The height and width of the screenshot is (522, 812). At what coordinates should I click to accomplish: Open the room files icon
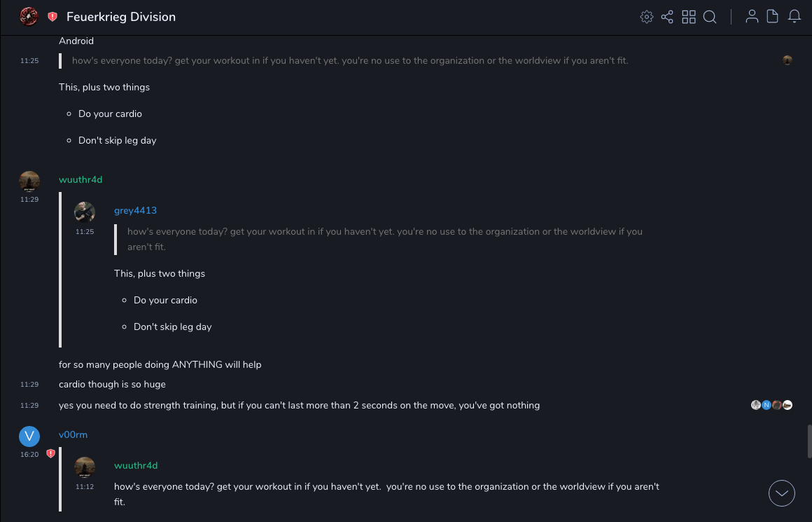[773, 17]
